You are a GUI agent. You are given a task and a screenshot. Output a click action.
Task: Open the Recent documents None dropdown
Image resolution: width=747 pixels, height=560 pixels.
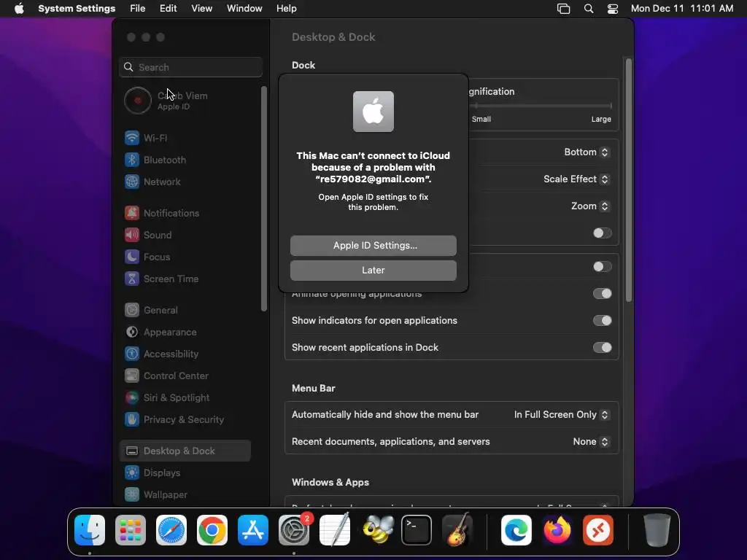tap(591, 442)
